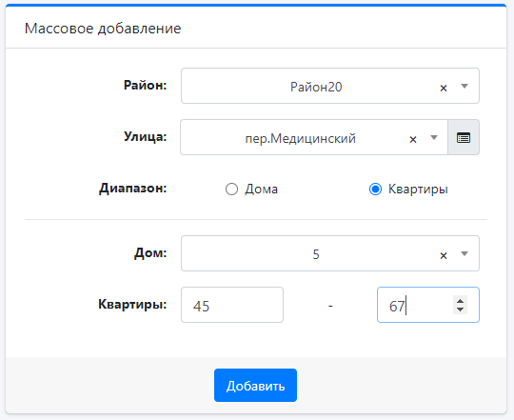Screen dimensions: 514x420
Task: Decrease ending apartment number with down arrow
Action: 461,310
